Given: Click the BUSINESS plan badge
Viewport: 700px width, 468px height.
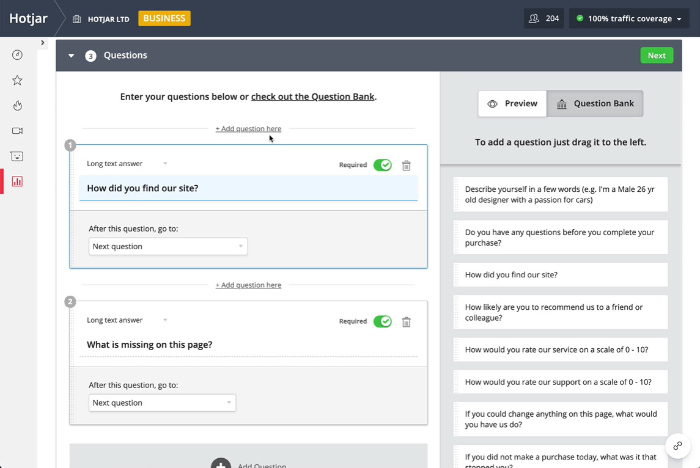Looking at the screenshot, I should tap(164, 18).
